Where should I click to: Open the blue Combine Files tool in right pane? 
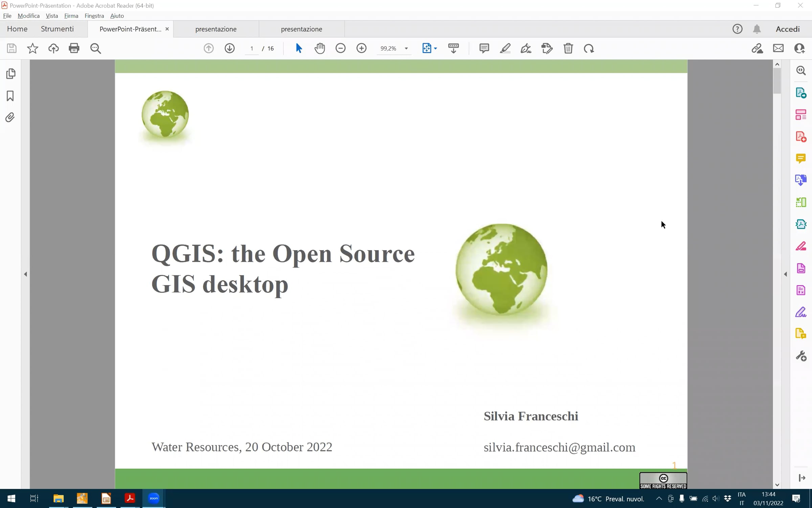(801, 180)
